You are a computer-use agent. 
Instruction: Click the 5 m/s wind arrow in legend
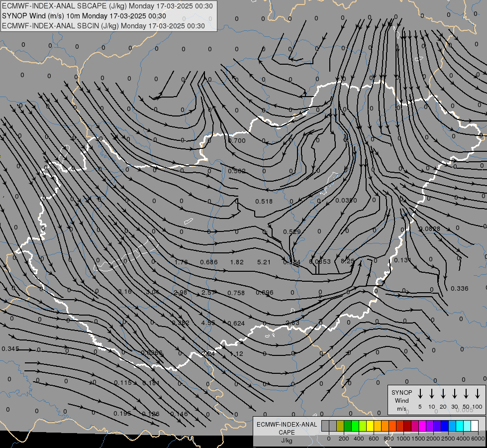click(420, 393)
